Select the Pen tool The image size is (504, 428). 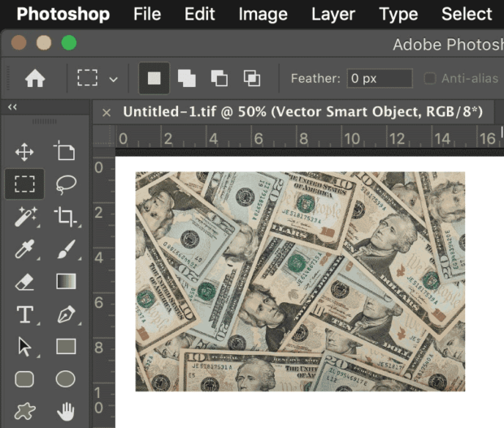pos(66,314)
